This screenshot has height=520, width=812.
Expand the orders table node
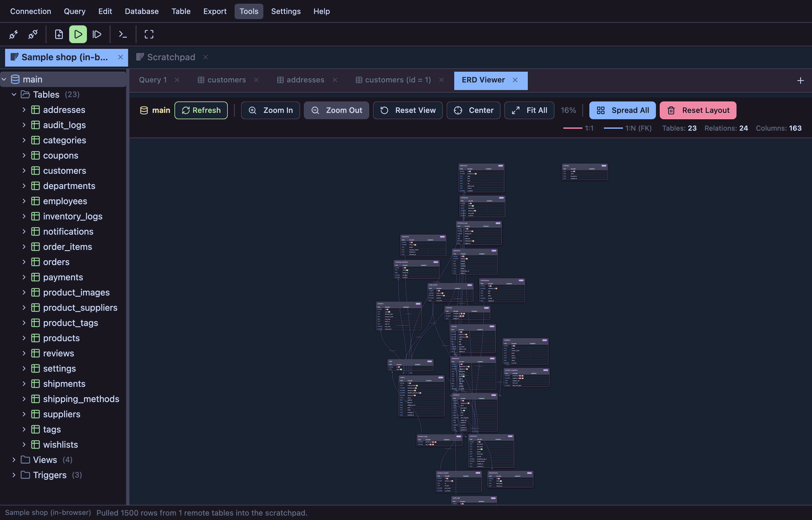(24, 262)
